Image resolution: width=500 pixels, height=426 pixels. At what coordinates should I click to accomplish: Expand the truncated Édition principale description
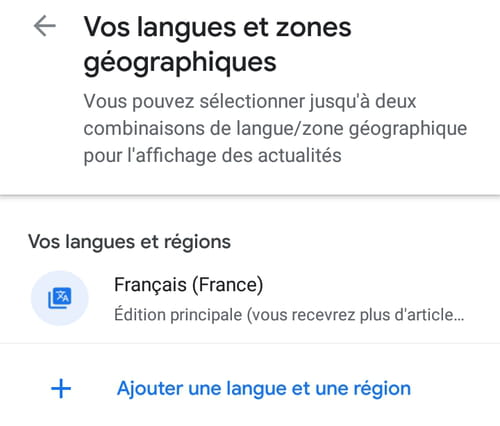289,315
